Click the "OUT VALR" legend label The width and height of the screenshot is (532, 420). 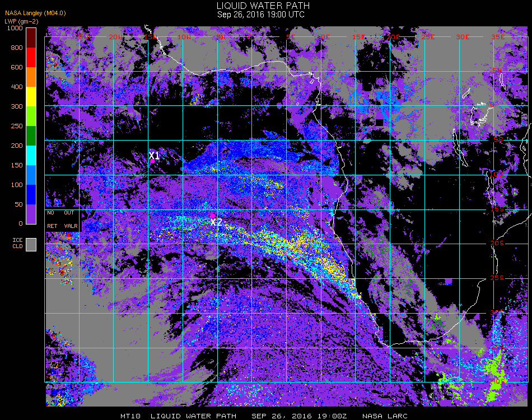tap(71, 219)
